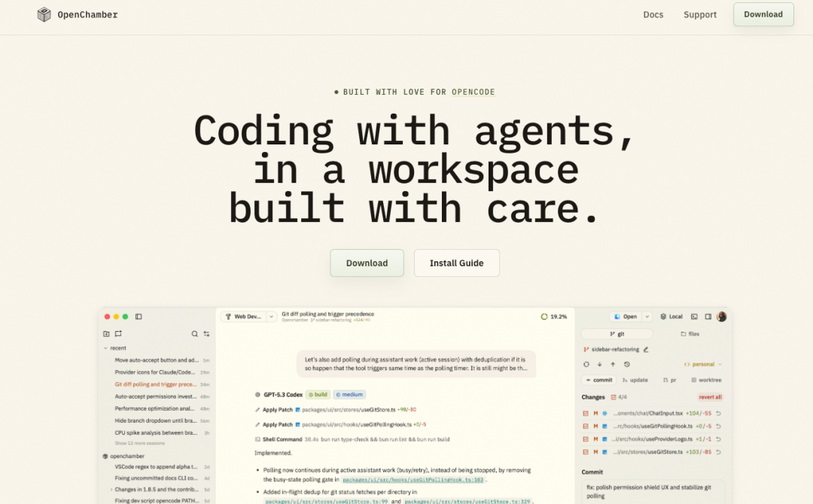813x504 pixels.
Task: Toggle the select-all checkbox next to 4/4
Action: point(614,397)
